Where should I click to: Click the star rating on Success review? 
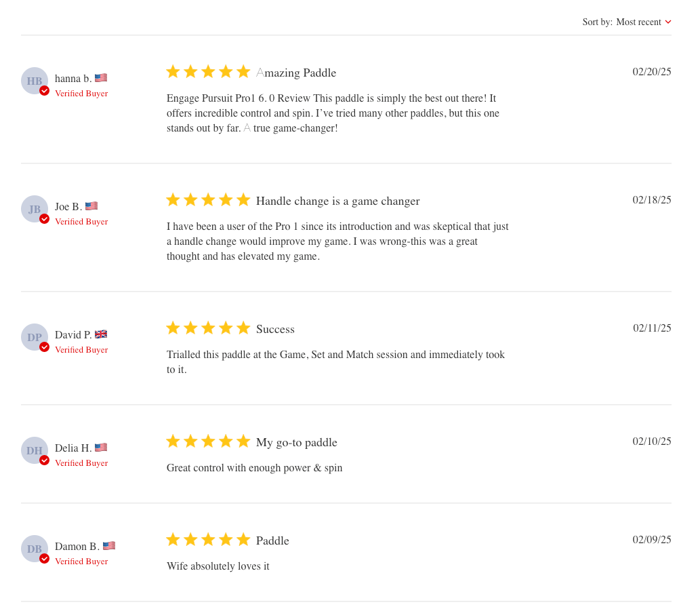(x=208, y=328)
